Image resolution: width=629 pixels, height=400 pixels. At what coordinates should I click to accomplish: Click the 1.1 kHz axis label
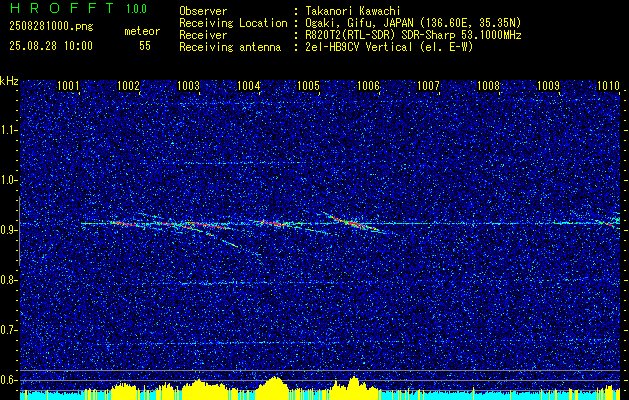coord(9,130)
